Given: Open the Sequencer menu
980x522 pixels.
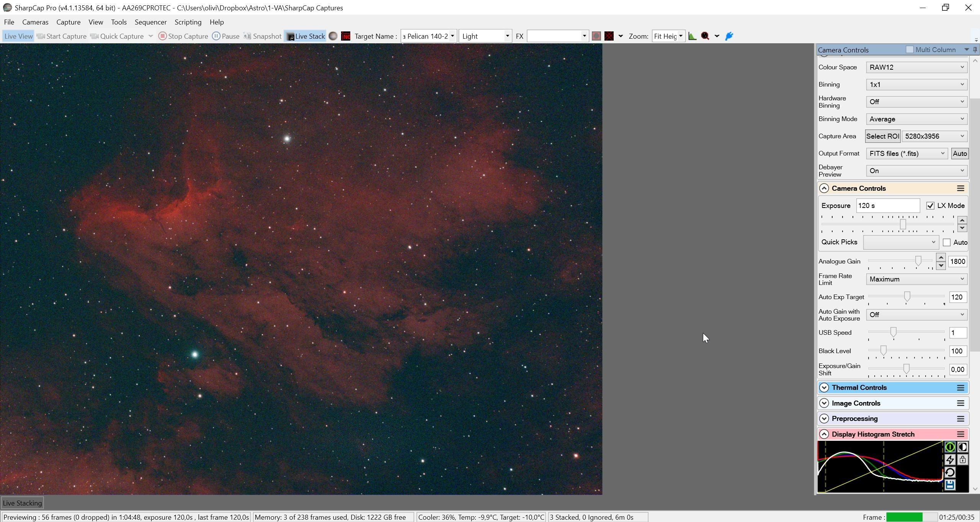Looking at the screenshot, I should [150, 22].
